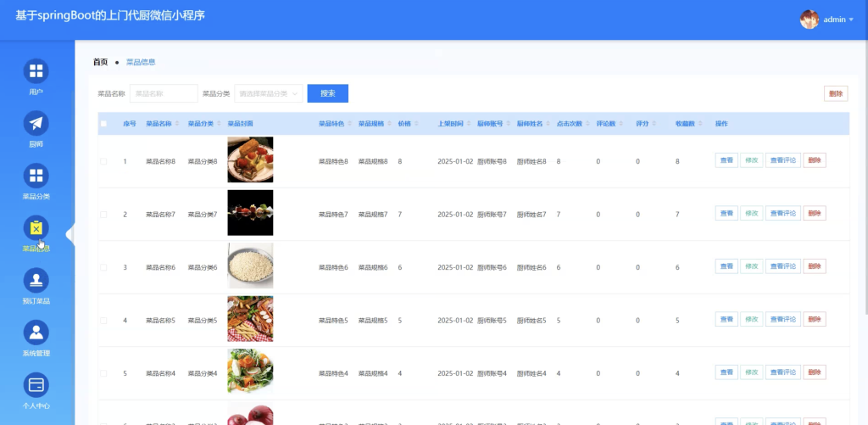Click 删除 for 菜品名称4
Viewport: 868px width, 425px height.
pyautogui.click(x=815, y=372)
